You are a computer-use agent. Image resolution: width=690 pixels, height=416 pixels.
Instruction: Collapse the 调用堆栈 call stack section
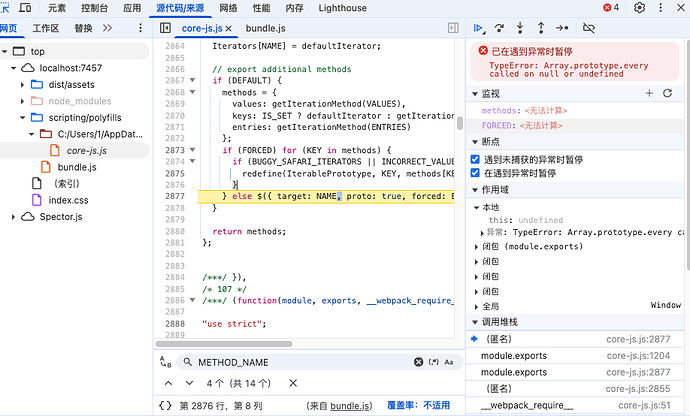coord(475,322)
